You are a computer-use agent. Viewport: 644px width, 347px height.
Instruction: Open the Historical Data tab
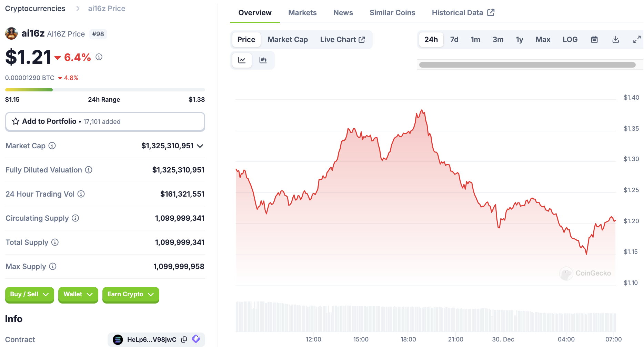[x=463, y=13]
